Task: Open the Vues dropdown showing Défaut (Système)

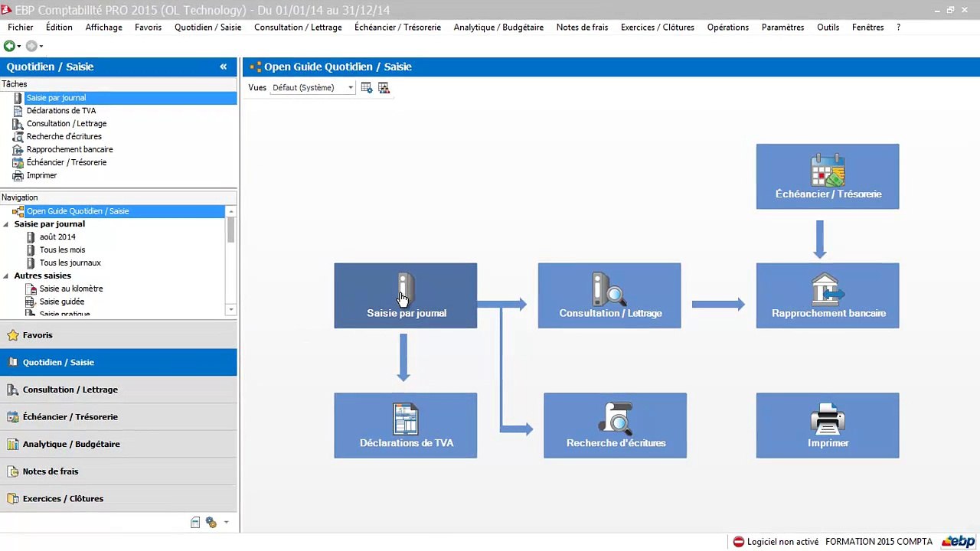Action: 313,88
